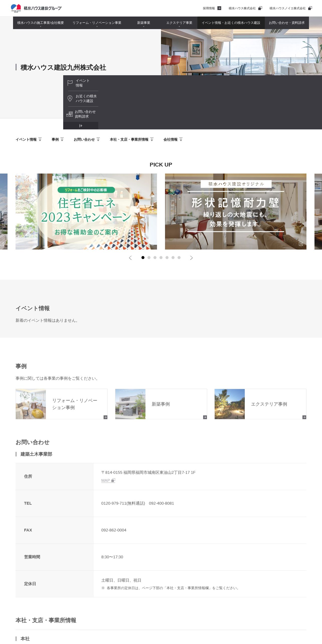Click the mail icon for お問い合わせ資料請求
The width and height of the screenshot is (322, 644).
coord(70,114)
